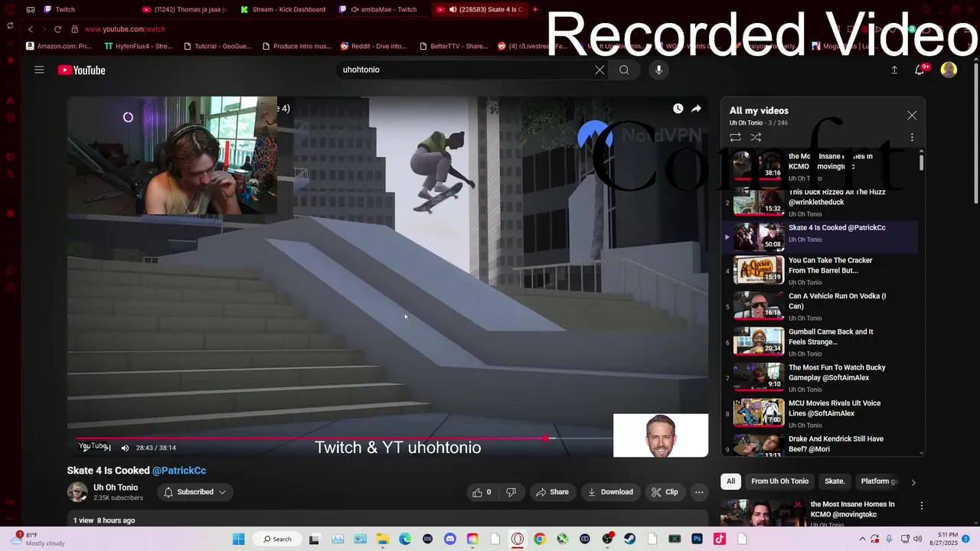Run search with magnifier icon
980x551 pixels.
tap(624, 70)
